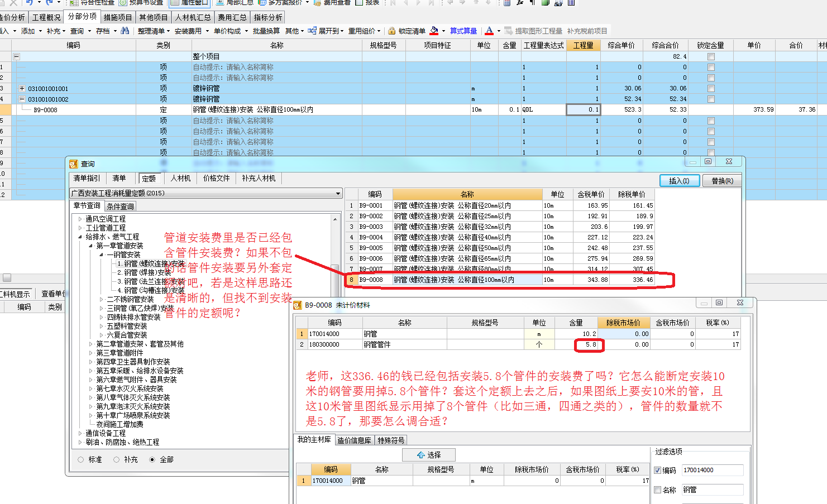The height and width of the screenshot is (504, 827).
Task: Click the expand-to tree icon in toolbar
Action: [312, 31]
